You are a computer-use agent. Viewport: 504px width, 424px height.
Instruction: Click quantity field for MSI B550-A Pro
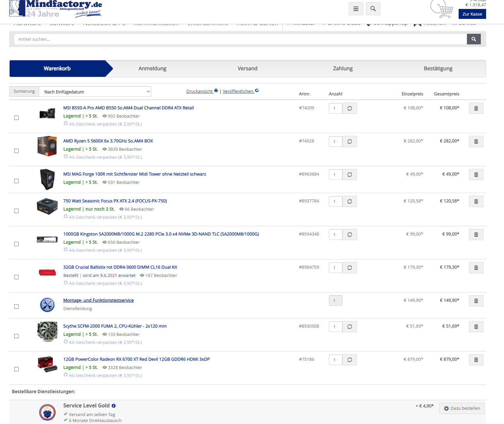pos(335,108)
